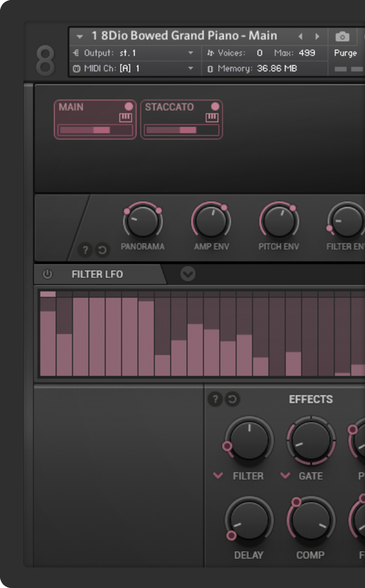This screenshot has width=365, height=588.
Task: Adjust the STACCATO volume slider
Action: click(181, 130)
